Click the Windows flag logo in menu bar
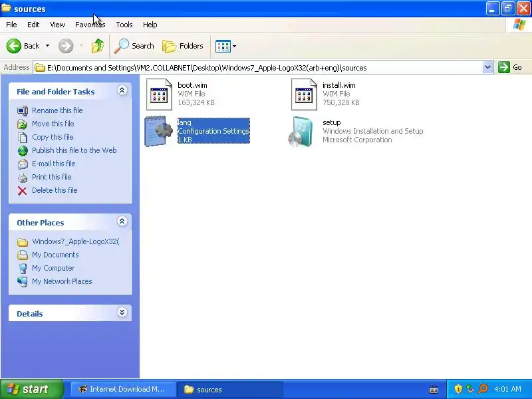 pyautogui.click(x=519, y=25)
